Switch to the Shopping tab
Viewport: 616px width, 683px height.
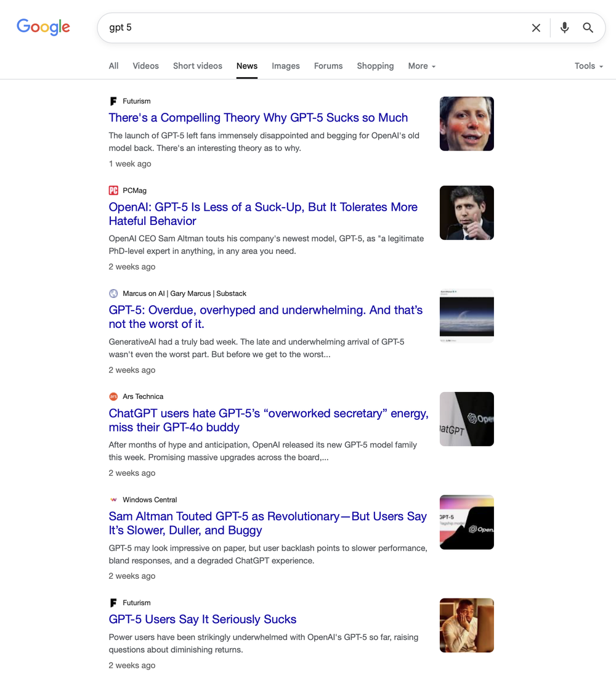click(x=375, y=66)
